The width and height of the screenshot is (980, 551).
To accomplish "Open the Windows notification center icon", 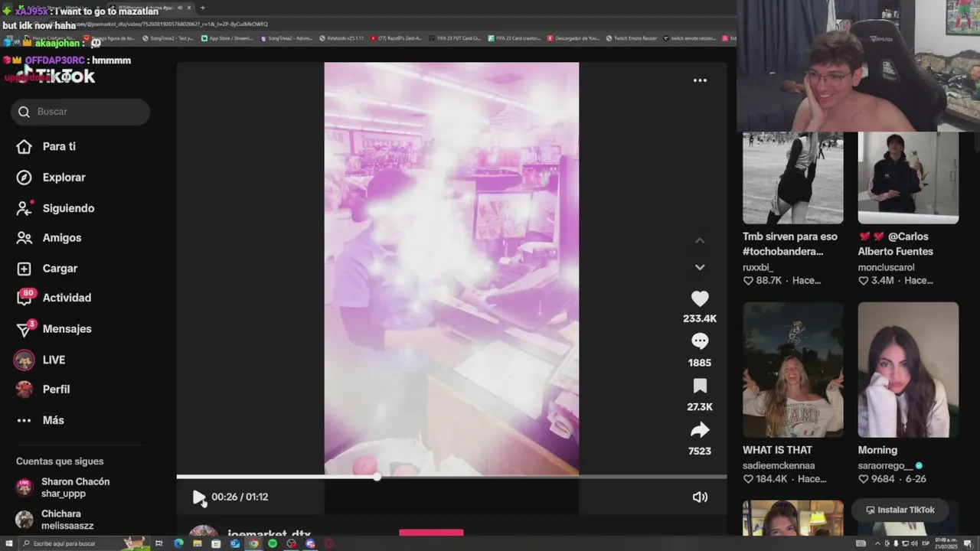I will coord(968,543).
